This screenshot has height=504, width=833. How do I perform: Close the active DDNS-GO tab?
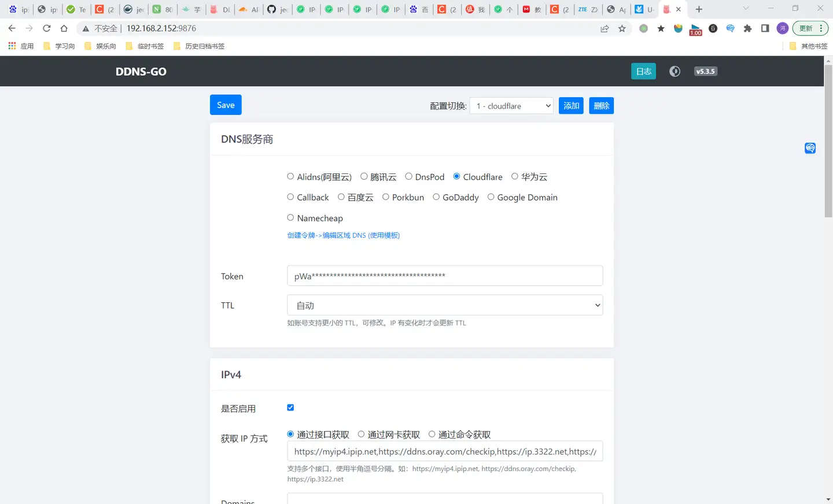click(679, 9)
